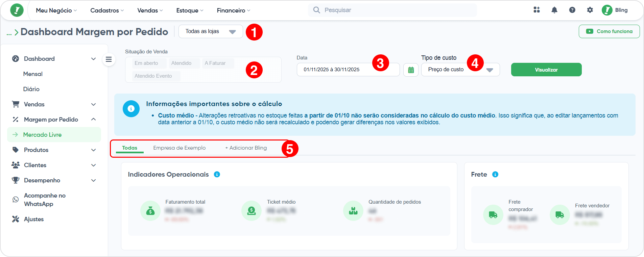Collapse the Margem por Pedido chevron

[x=94, y=120]
